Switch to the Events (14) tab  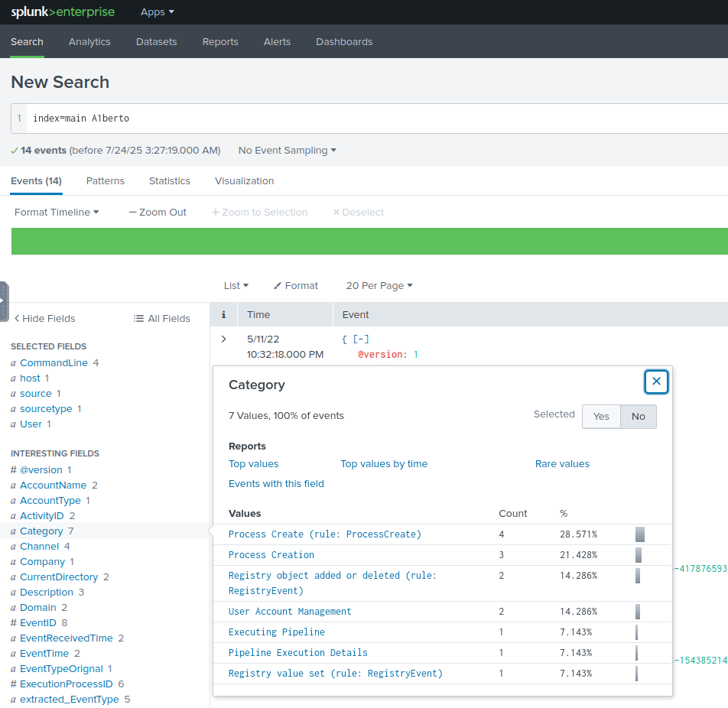(36, 181)
